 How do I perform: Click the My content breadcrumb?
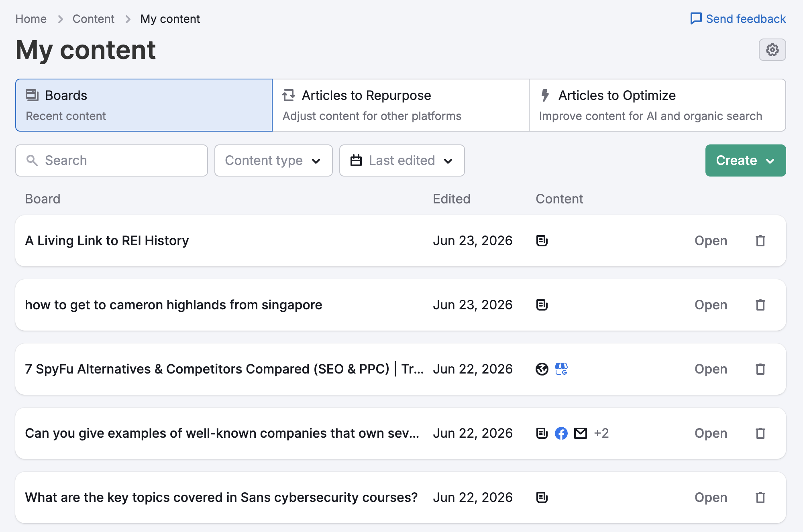coord(170,19)
